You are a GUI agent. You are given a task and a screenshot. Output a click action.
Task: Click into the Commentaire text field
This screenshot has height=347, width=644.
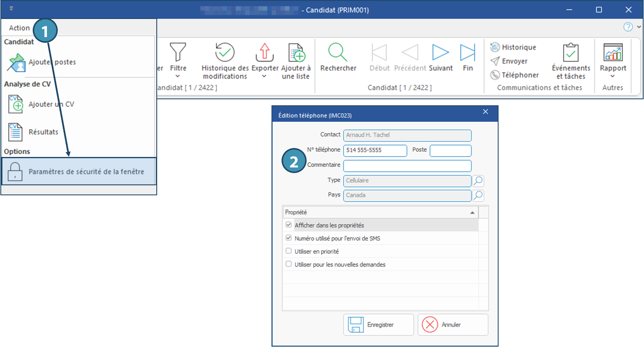(x=407, y=166)
